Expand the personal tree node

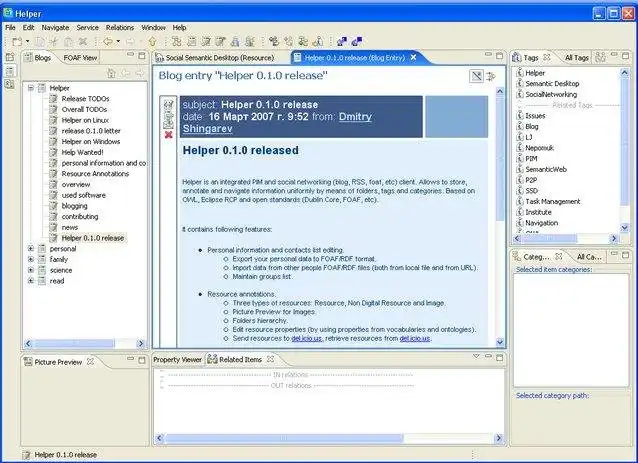(x=31, y=248)
